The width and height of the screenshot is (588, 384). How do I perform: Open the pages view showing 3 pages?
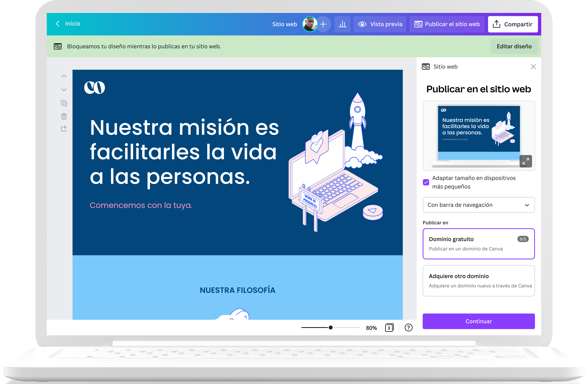389,328
